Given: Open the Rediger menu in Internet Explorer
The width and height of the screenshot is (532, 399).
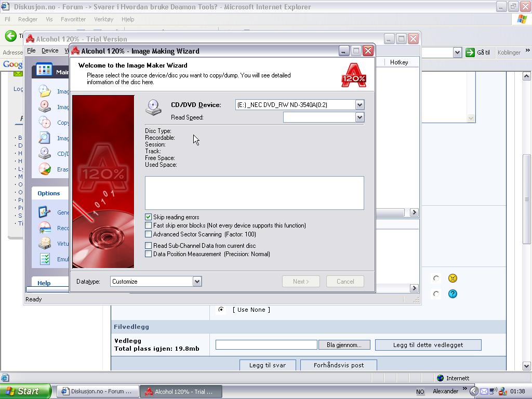Looking at the screenshot, I should click(x=28, y=19).
